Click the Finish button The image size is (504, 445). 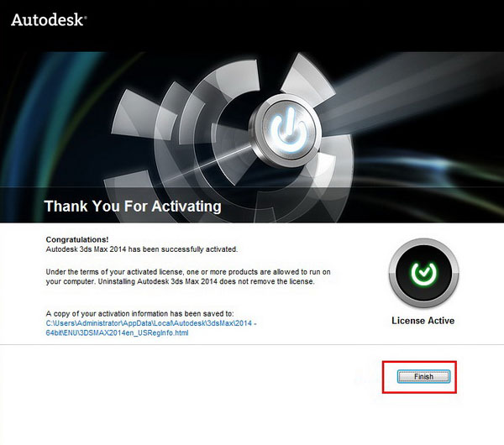click(x=423, y=376)
